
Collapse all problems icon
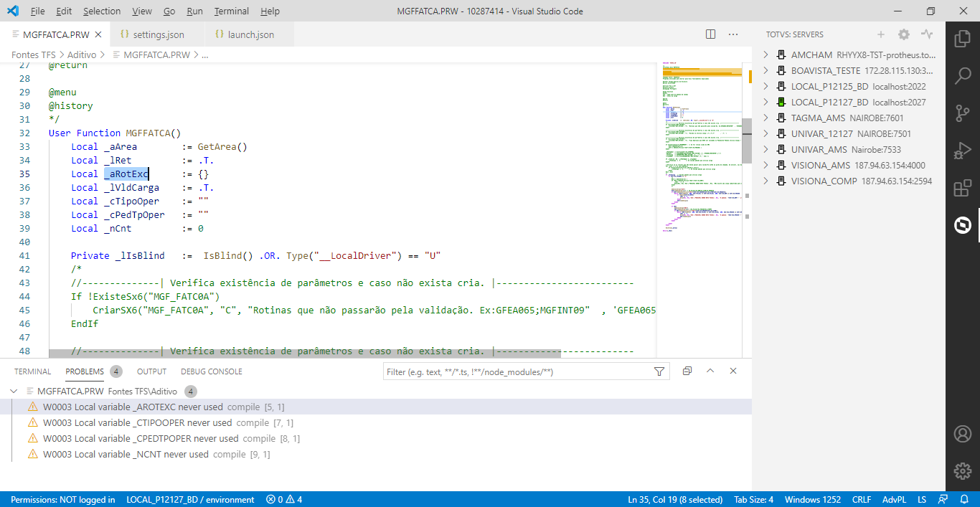[x=687, y=371]
